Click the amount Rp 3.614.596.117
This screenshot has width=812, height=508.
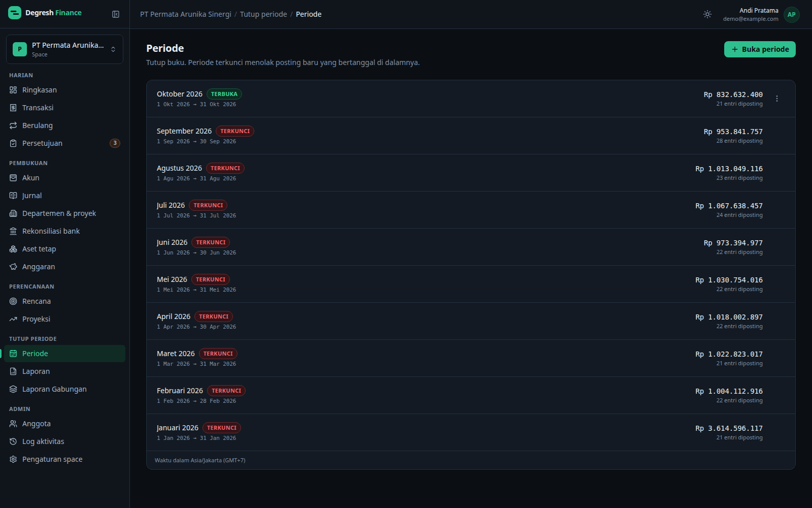pyautogui.click(x=729, y=428)
